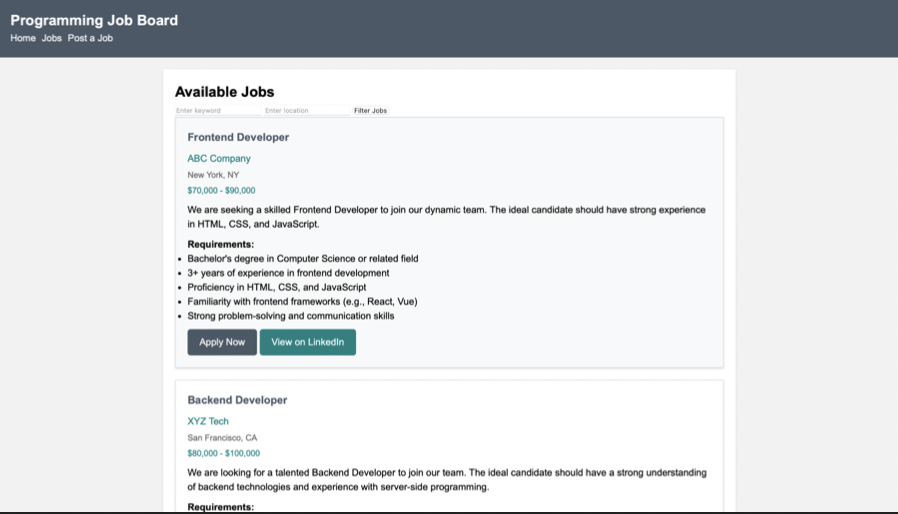This screenshot has width=898, height=514.
Task: Click the Available Jobs heading
Action: (x=224, y=92)
